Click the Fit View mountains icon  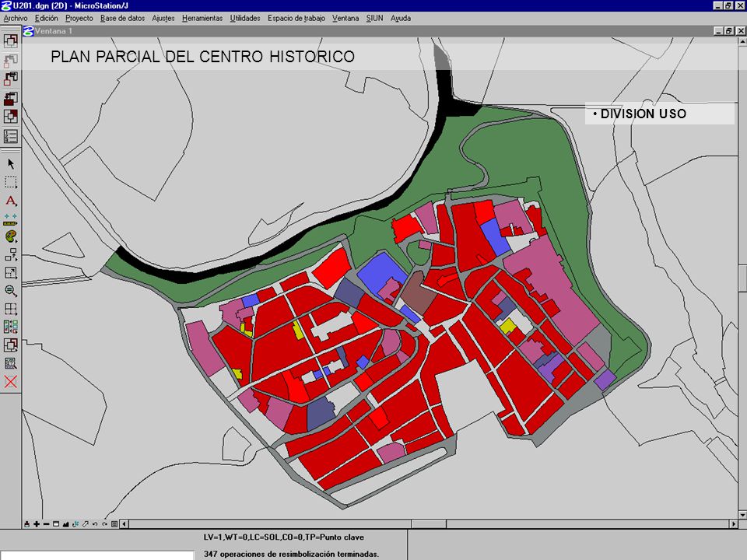[65, 524]
